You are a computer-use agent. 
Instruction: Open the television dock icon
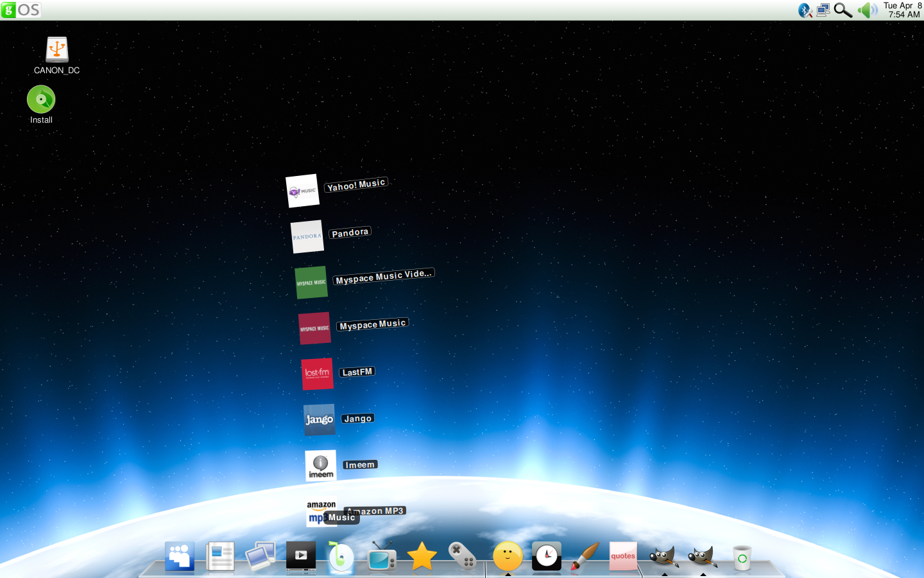(x=382, y=556)
